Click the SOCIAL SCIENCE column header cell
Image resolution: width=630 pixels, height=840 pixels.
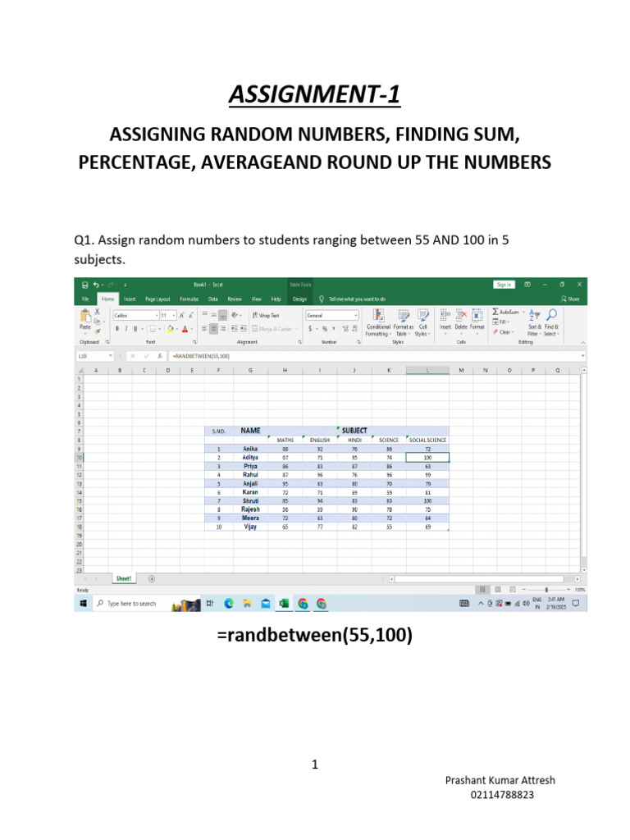(x=427, y=440)
